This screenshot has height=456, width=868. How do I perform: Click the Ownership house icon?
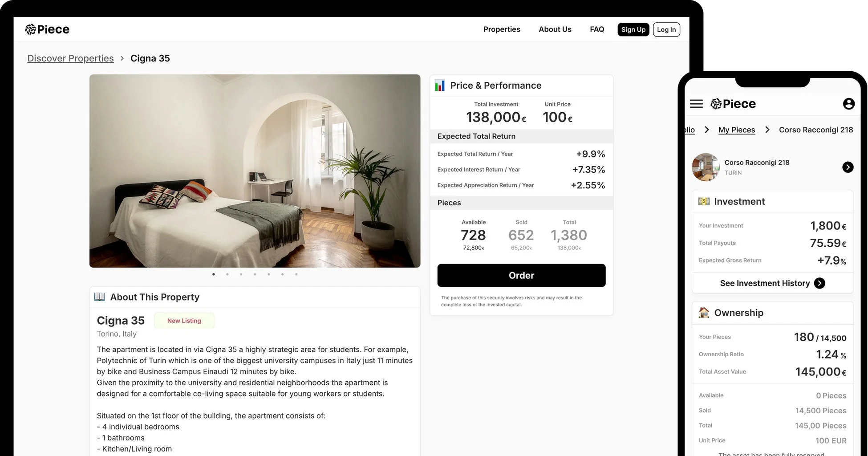704,313
